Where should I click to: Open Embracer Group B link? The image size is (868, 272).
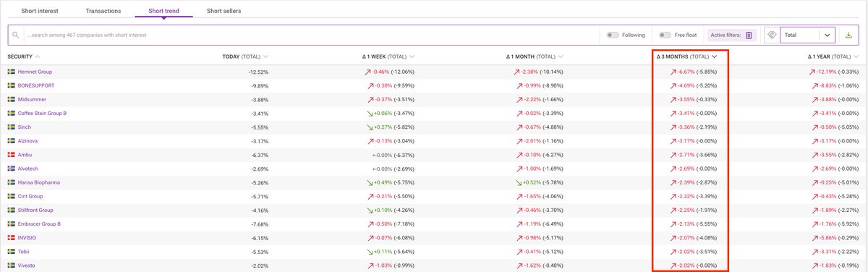pos(39,224)
